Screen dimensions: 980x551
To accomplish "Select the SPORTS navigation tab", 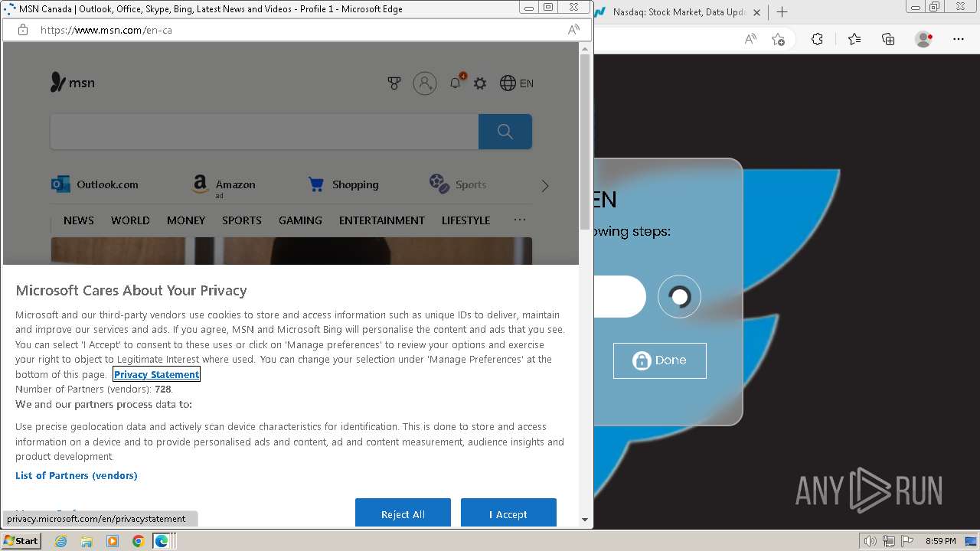I will pos(242,220).
